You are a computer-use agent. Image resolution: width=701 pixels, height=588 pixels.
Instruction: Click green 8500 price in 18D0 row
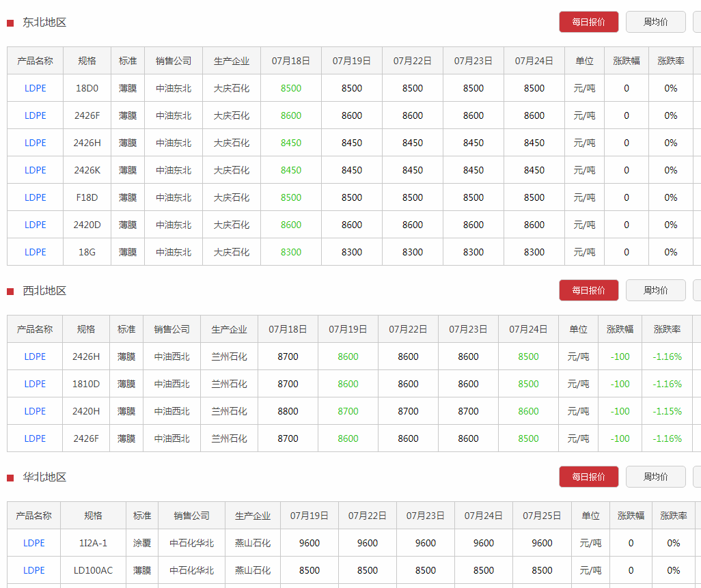(291, 88)
